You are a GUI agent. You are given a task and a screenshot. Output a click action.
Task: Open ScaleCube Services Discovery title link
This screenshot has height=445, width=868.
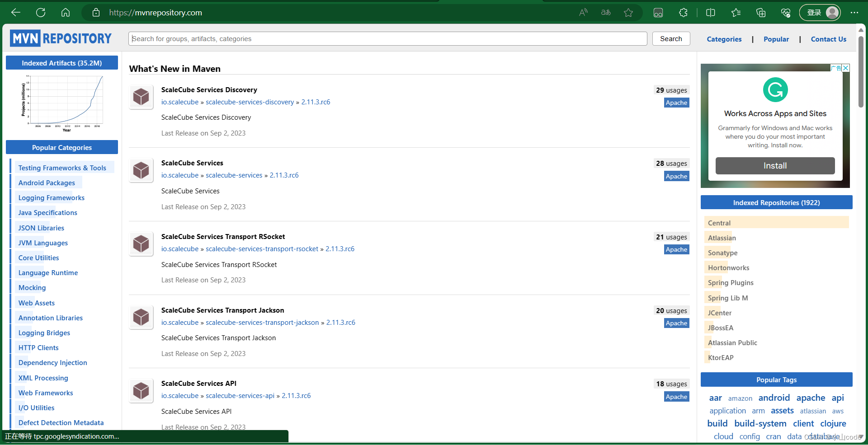[209, 90]
